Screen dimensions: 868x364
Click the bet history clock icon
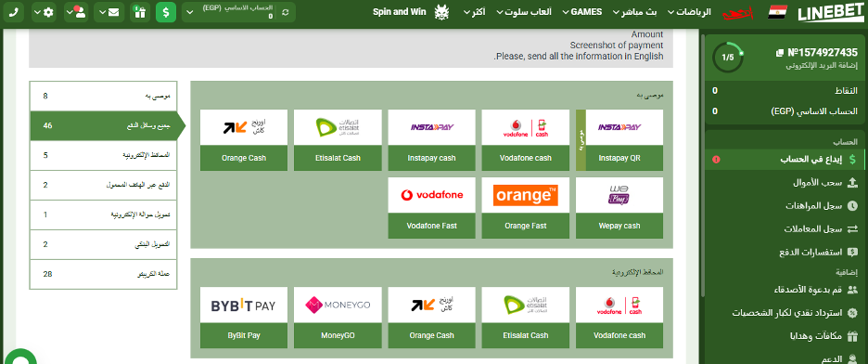pos(852,205)
